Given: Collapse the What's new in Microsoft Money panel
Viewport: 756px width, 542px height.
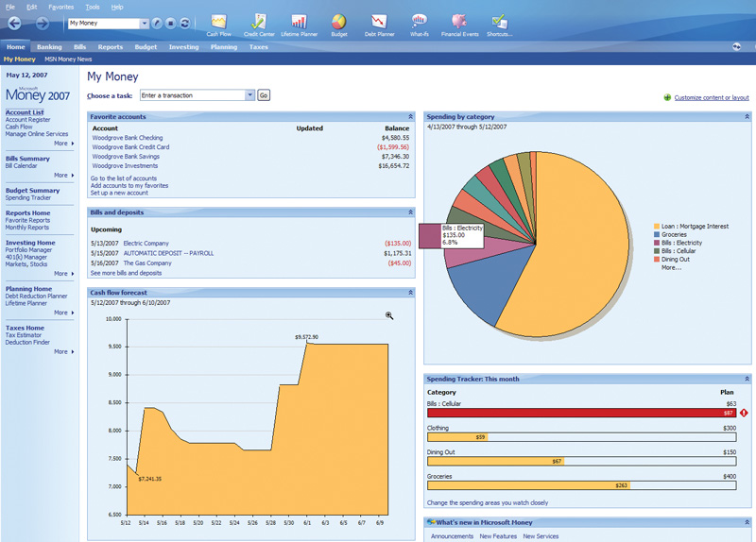Looking at the screenshot, I should 747,522.
